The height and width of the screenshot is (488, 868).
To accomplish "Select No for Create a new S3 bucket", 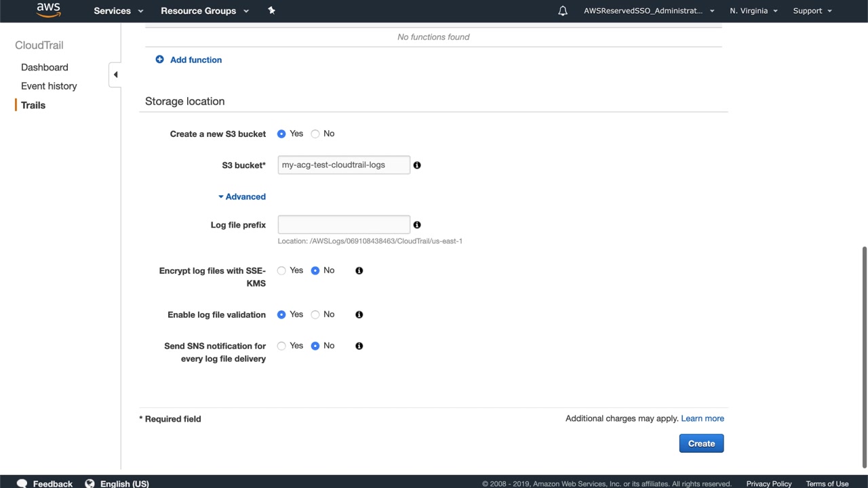I will pos(315,134).
